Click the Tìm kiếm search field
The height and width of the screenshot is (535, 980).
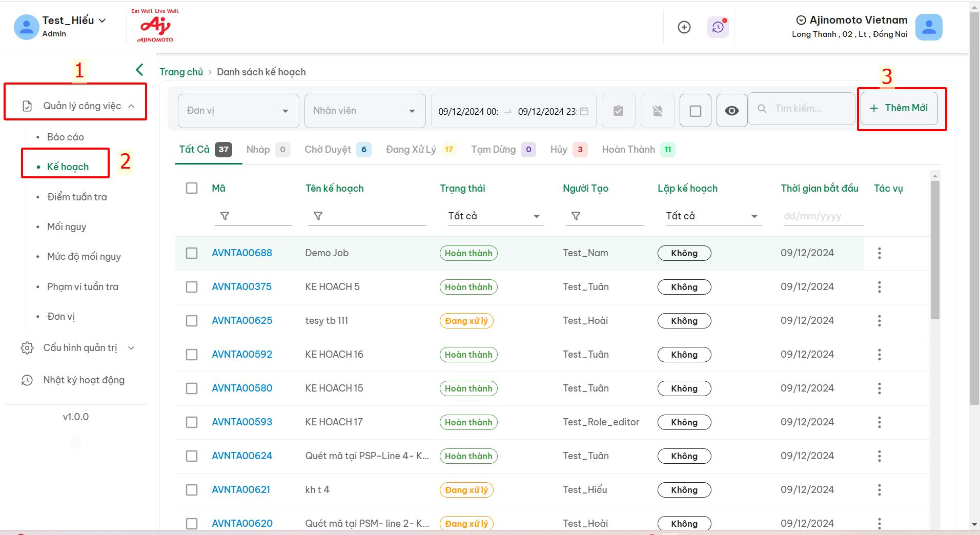point(801,109)
